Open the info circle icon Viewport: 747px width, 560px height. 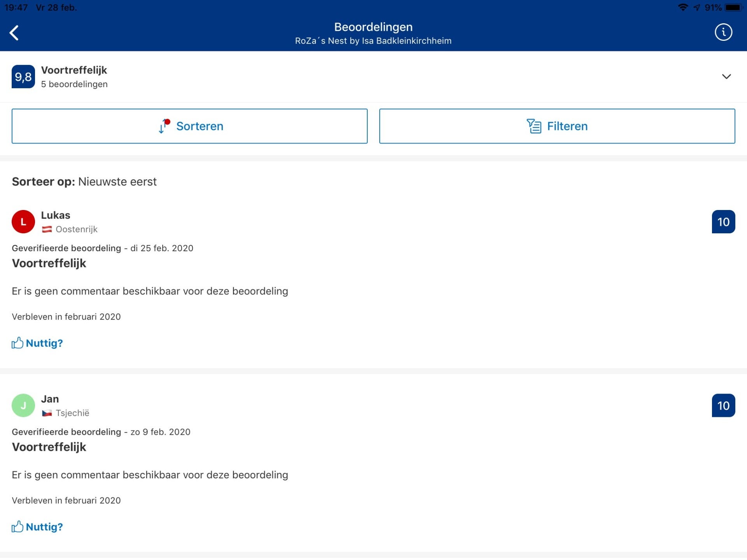723,32
